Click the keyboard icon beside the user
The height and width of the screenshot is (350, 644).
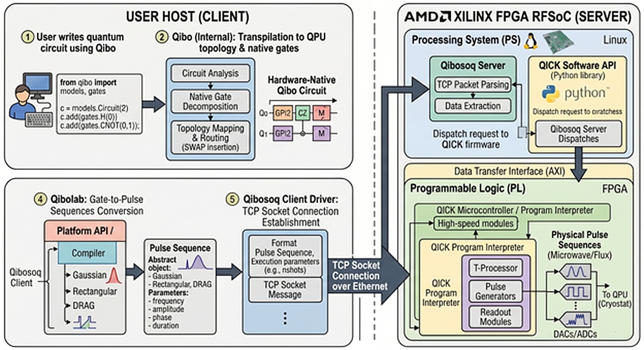(x=40, y=120)
